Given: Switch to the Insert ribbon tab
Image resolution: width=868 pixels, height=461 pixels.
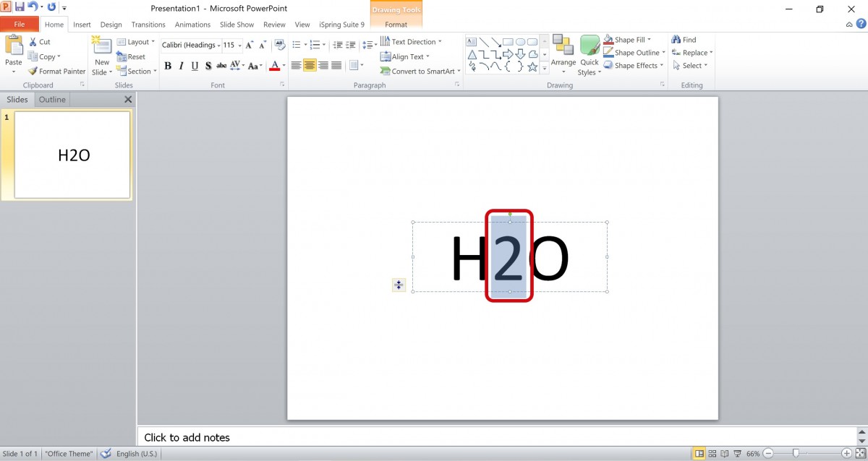Looking at the screenshot, I should pos(82,24).
